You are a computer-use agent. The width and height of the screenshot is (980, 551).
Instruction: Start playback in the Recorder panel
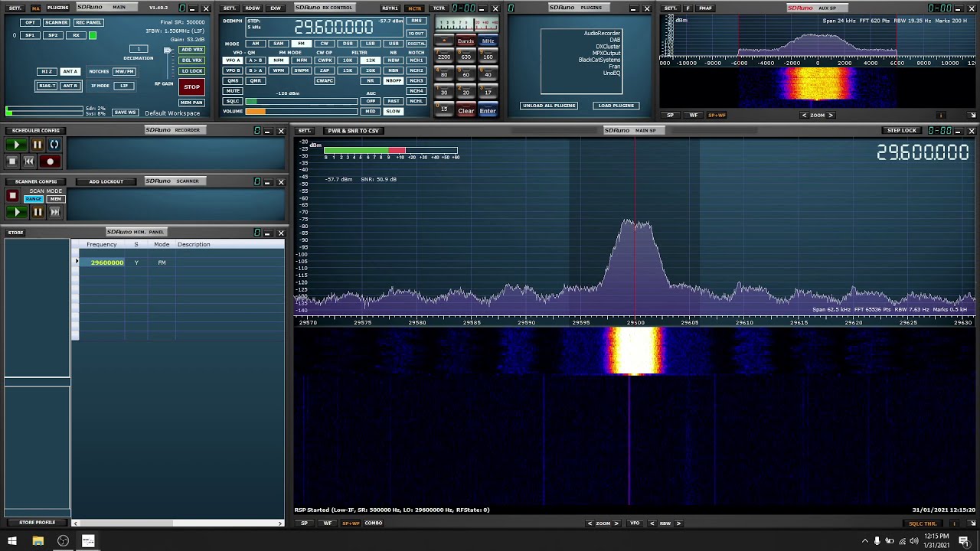(17, 145)
